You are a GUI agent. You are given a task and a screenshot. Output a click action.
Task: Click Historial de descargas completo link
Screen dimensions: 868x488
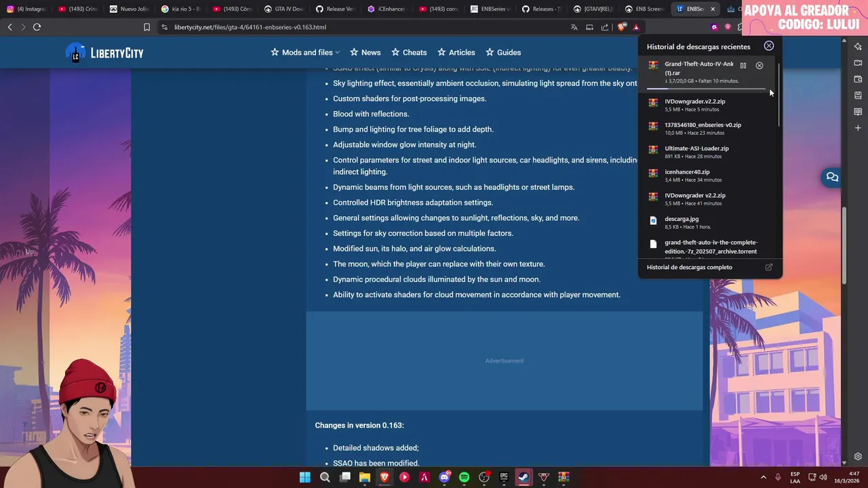point(689,267)
